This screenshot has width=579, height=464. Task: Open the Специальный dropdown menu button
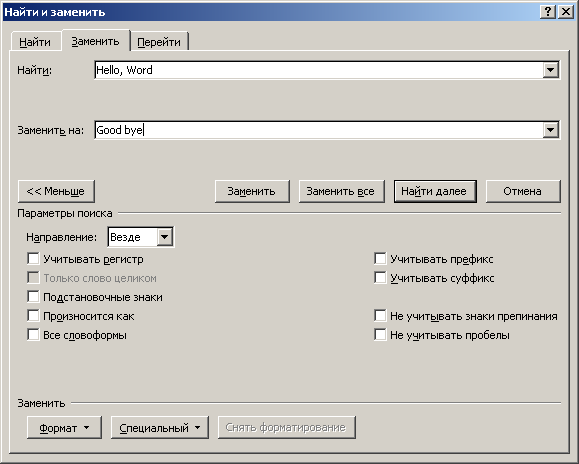160,427
